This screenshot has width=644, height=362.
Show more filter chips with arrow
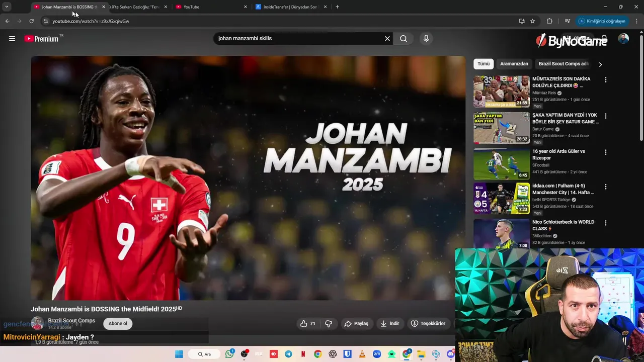click(x=600, y=64)
